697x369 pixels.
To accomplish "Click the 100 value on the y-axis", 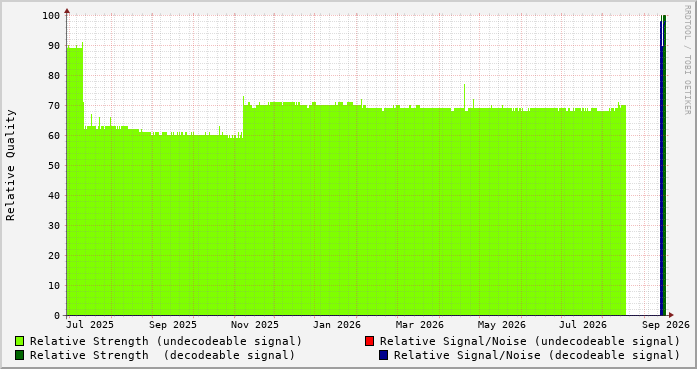I will pyautogui.click(x=51, y=16).
